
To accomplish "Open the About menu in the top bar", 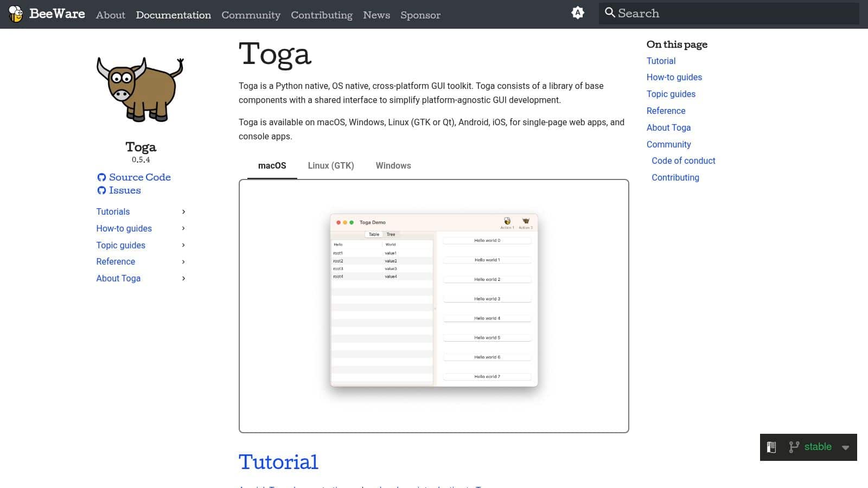I will [x=111, y=15].
